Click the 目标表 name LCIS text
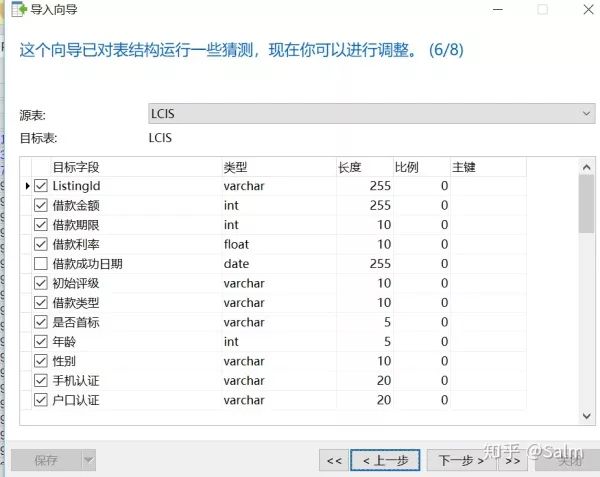The height and width of the screenshot is (477, 600). (160, 138)
